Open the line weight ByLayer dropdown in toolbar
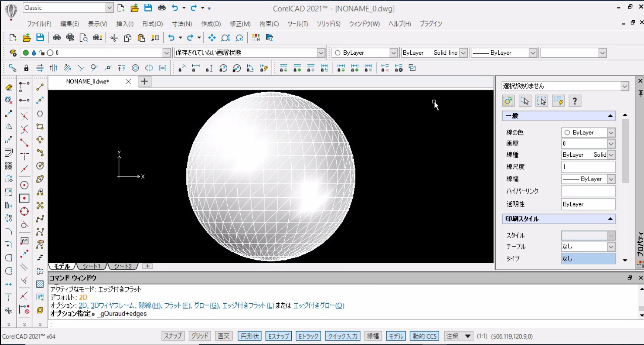644x345 pixels. tap(533, 53)
